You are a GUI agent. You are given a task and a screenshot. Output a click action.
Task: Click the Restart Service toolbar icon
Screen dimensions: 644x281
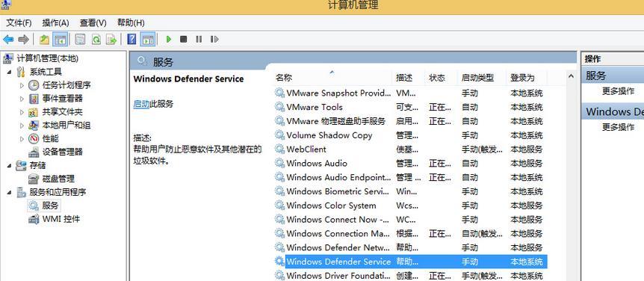point(214,40)
